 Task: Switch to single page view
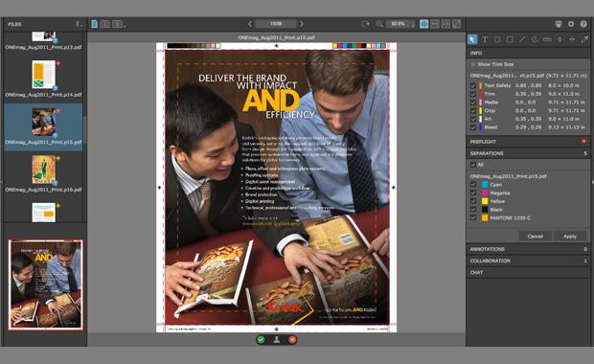coord(94,24)
